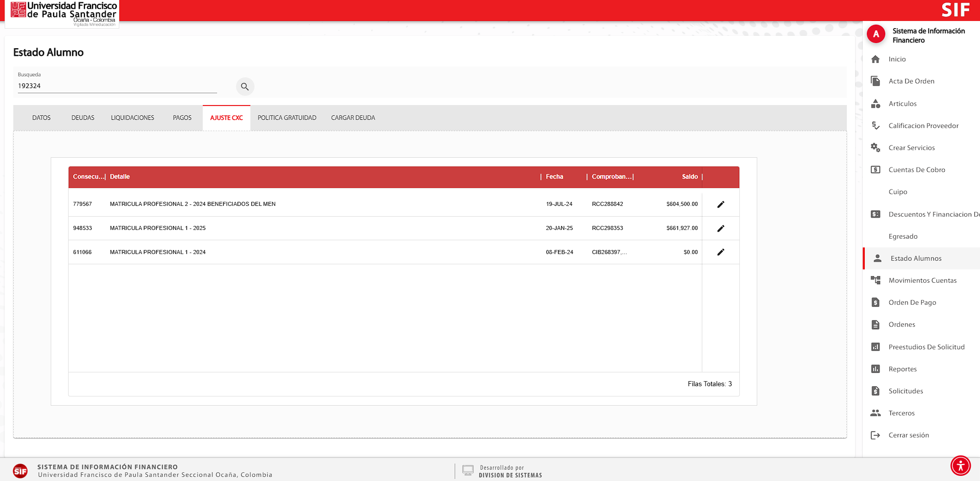Viewport: 980px width, 481px height.
Task: Sort by the Saldo column header
Action: coord(690,177)
